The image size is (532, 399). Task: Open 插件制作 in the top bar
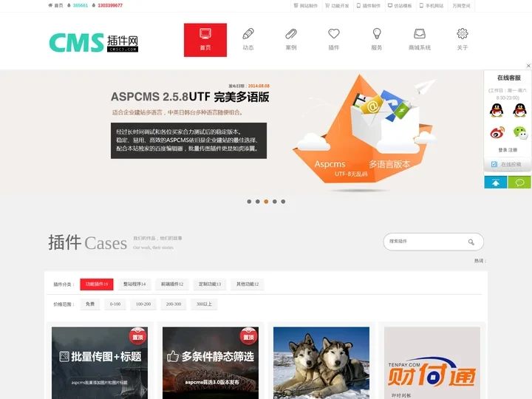click(x=369, y=6)
